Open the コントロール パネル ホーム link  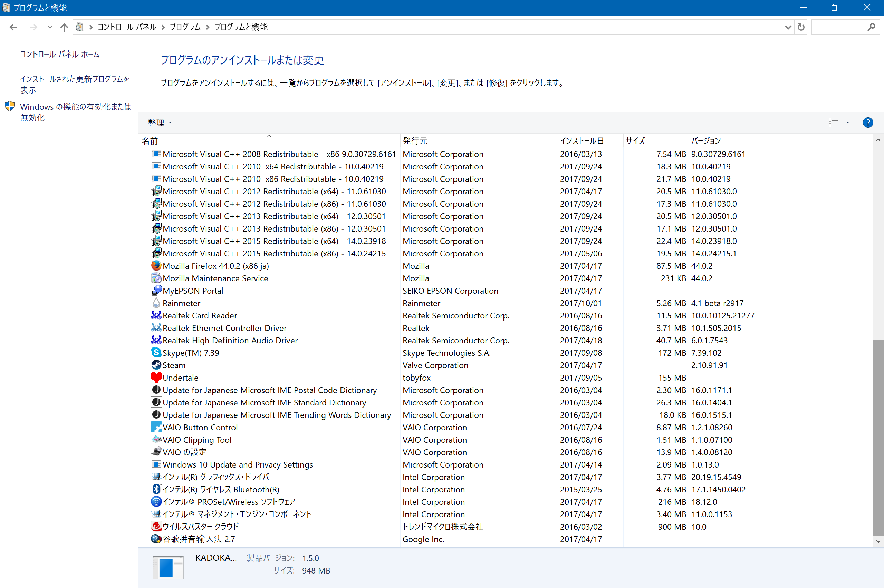60,55
